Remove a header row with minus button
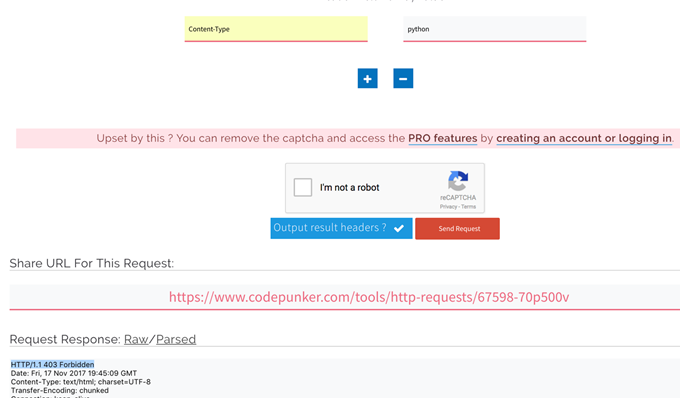 coord(403,78)
